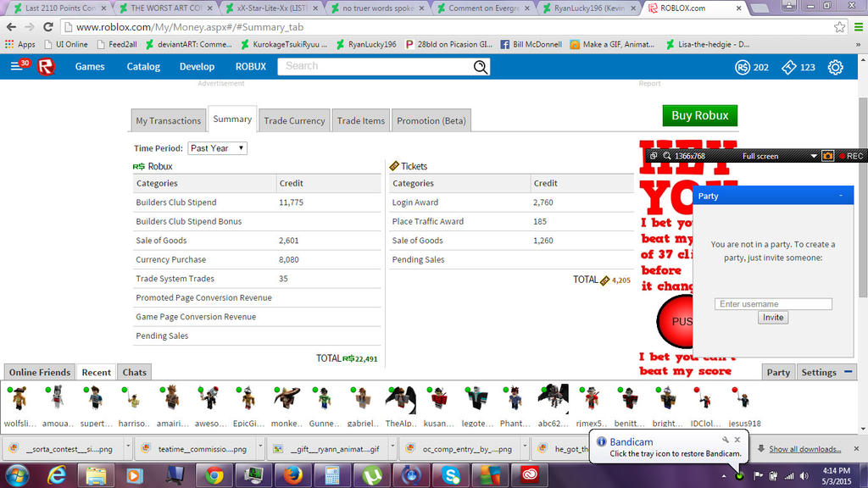Open the Promotion (Beta) tab

(x=431, y=120)
